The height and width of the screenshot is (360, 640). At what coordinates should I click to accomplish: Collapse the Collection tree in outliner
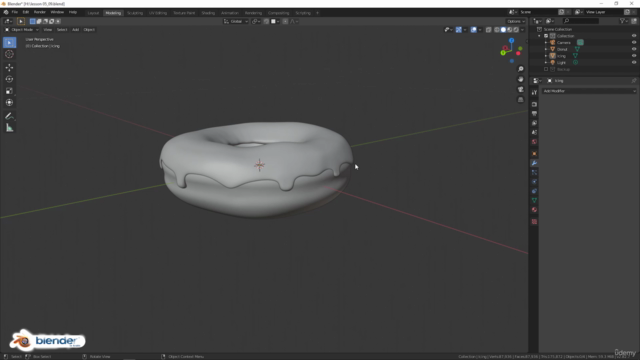click(x=540, y=36)
